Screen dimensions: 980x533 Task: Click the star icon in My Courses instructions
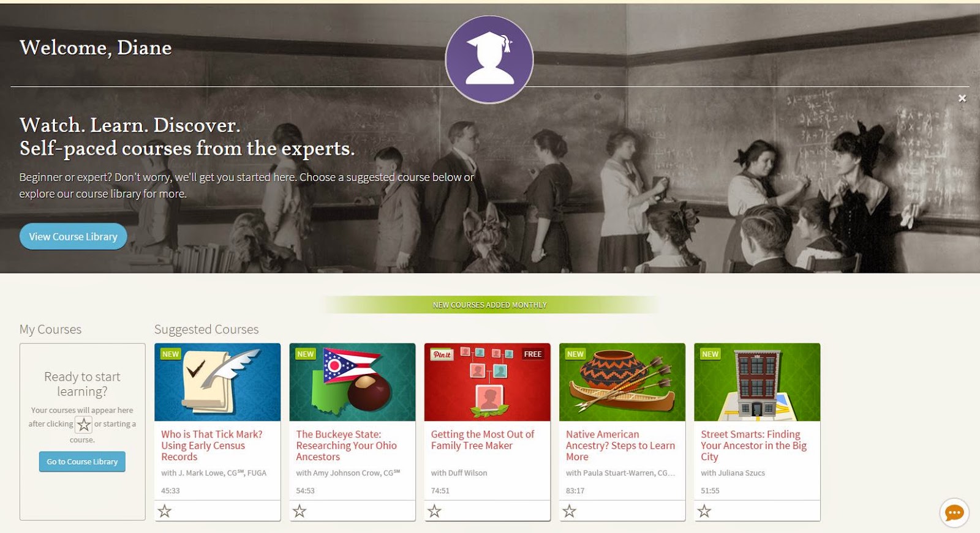(x=83, y=424)
